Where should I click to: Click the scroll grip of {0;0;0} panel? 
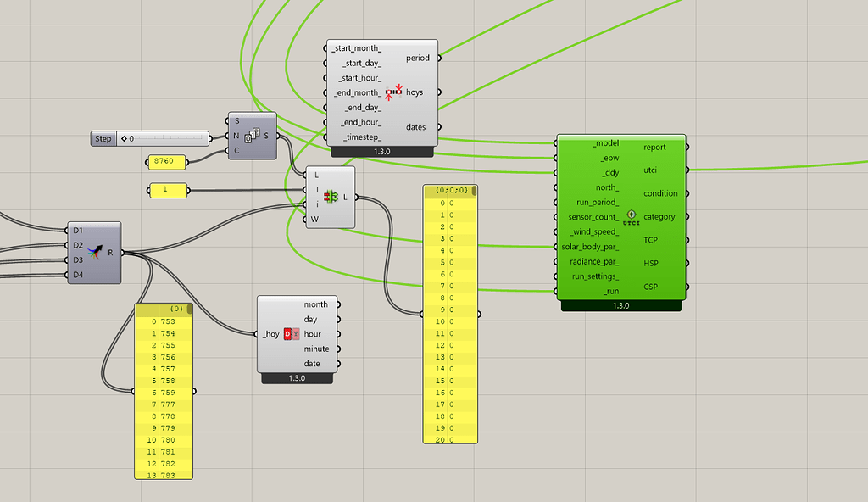tap(474, 191)
